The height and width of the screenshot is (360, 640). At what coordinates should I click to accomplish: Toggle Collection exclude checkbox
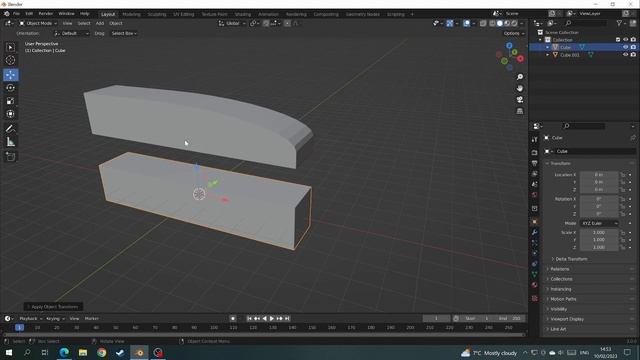618,40
